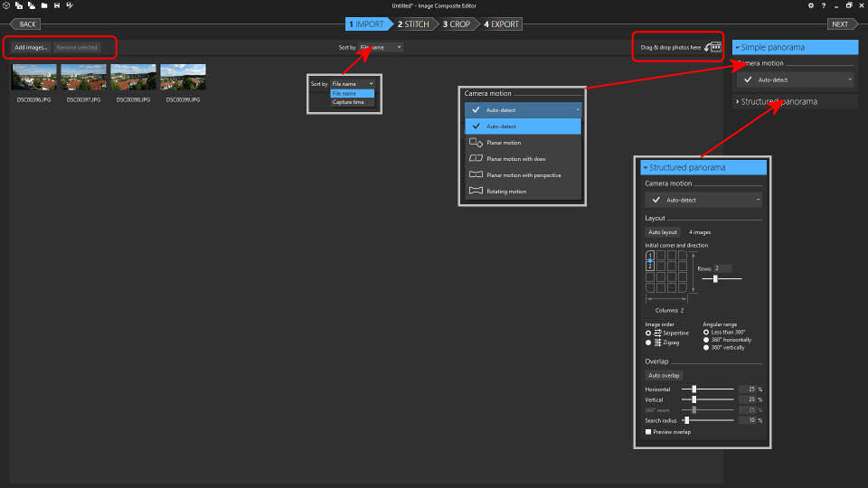Click the Add images button
868x488 pixels.
pos(31,47)
